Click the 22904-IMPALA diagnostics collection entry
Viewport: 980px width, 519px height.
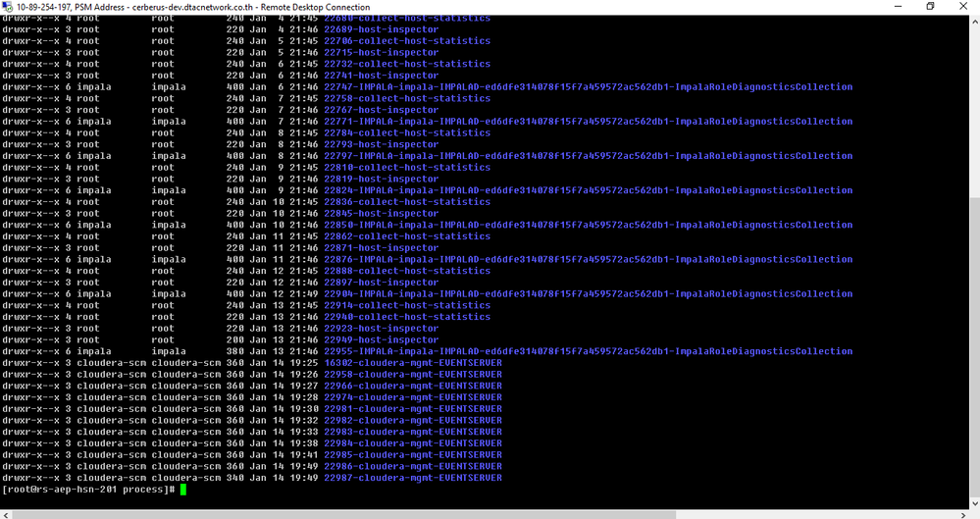click(x=589, y=294)
